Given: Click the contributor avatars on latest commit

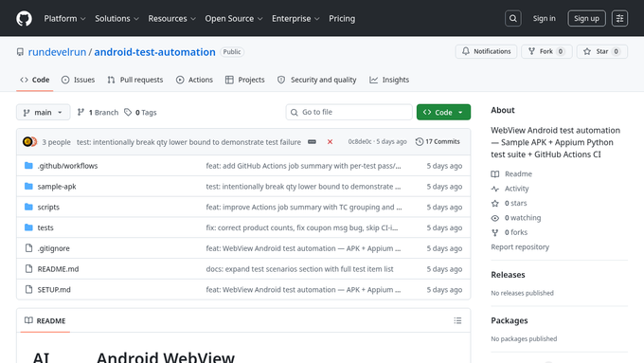Looking at the screenshot, I should point(30,142).
